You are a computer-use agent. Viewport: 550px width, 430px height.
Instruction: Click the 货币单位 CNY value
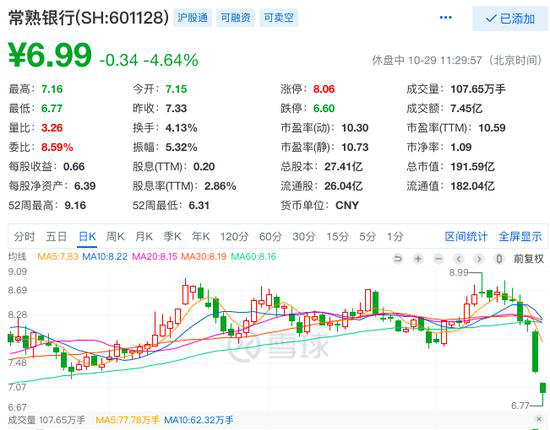point(347,205)
